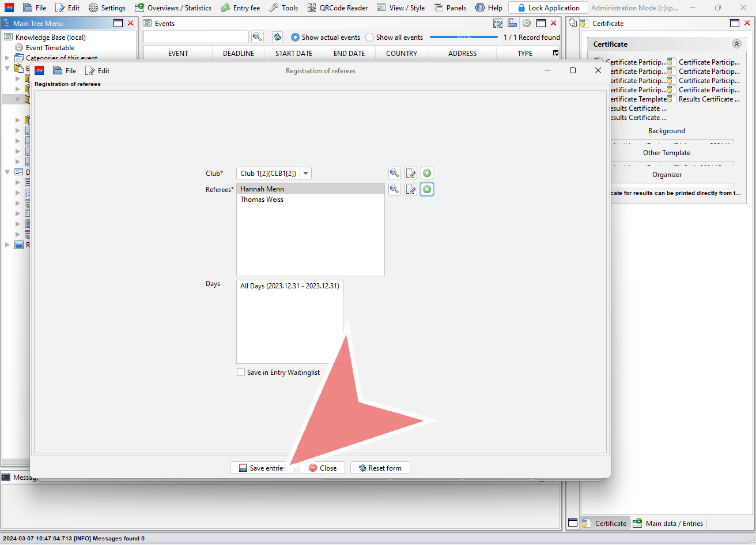Click the refresh icon in Events panel
Image resolution: width=756 pixels, height=545 pixels.
pyautogui.click(x=277, y=37)
